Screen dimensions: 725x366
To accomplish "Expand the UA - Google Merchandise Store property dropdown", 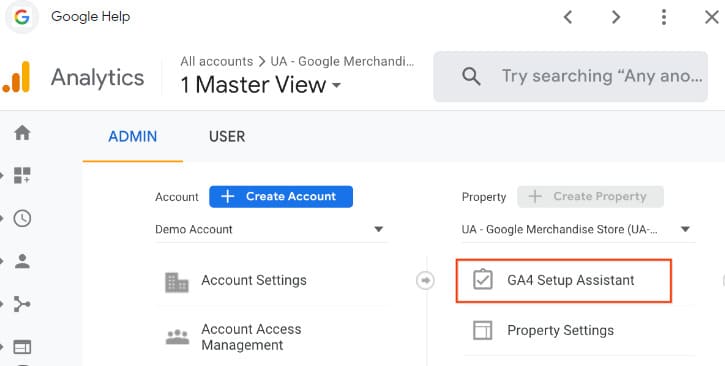I will 577,229.
